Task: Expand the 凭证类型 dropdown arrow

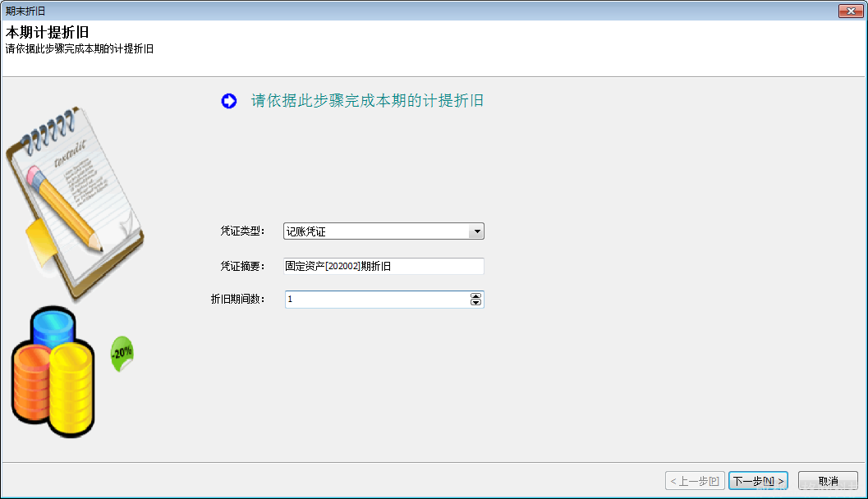Action: [x=475, y=231]
